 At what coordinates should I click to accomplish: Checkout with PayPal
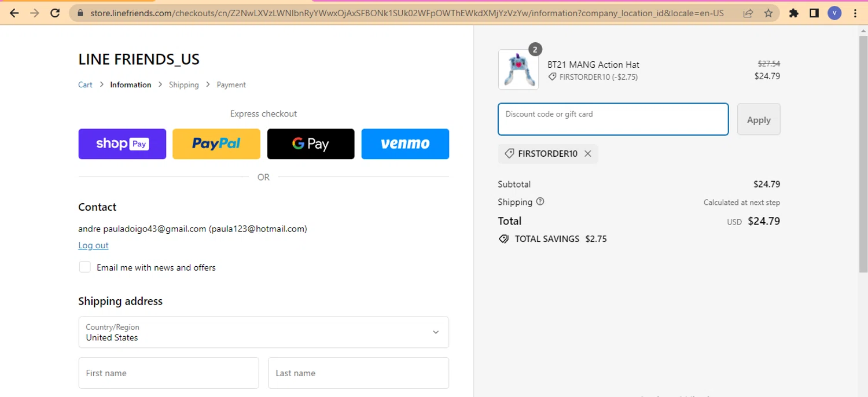[x=216, y=144]
